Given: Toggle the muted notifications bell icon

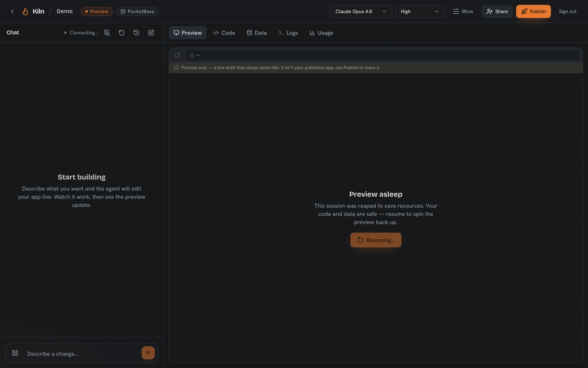Looking at the screenshot, I should [107, 33].
